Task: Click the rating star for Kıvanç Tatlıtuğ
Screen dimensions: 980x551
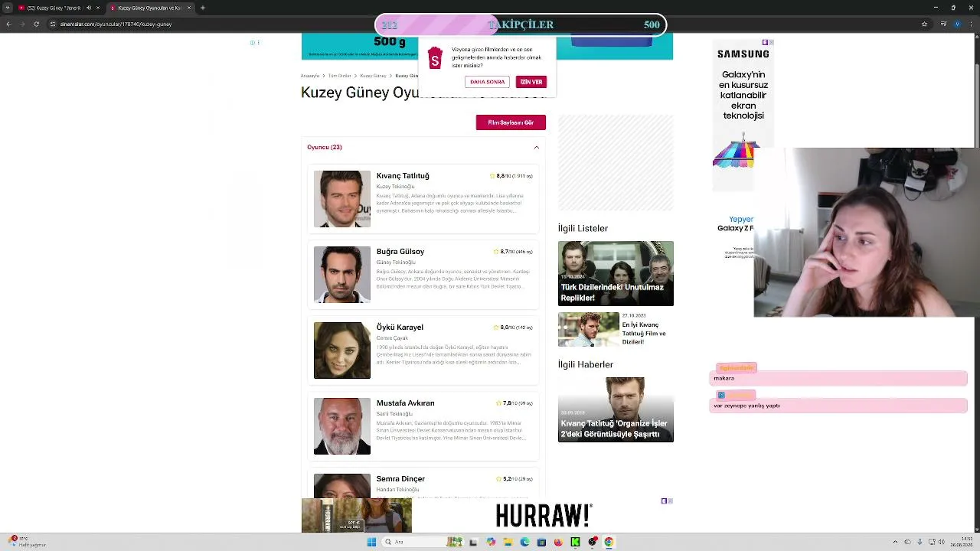Action: pyautogui.click(x=492, y=176)
